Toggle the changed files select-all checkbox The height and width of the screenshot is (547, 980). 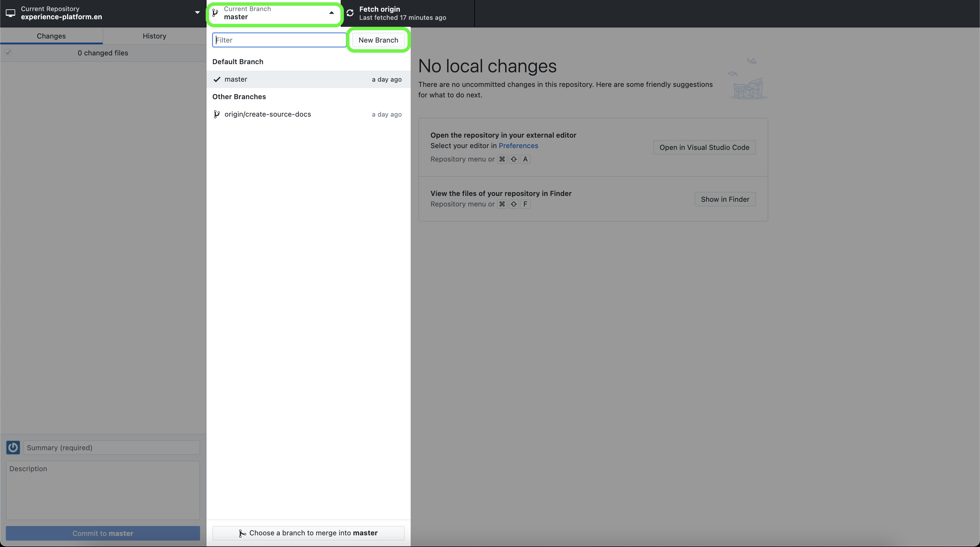(x=8, y=52)
